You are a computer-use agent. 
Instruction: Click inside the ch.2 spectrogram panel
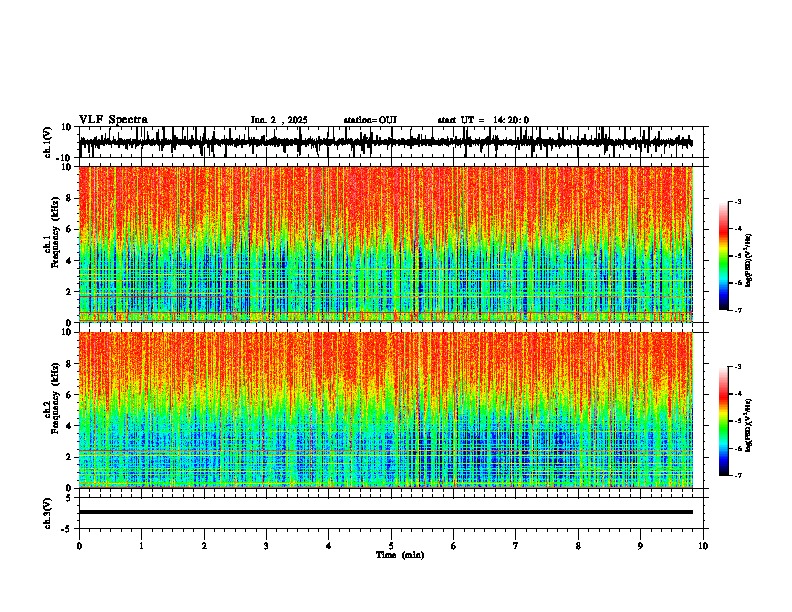tap(386, 410)
